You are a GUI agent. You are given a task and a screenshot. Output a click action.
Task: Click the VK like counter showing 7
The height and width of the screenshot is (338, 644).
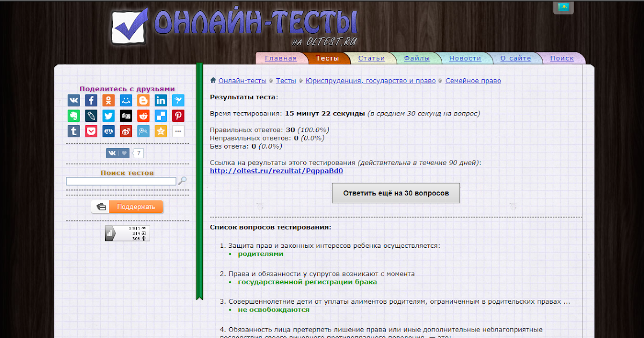tap(139, 153)
